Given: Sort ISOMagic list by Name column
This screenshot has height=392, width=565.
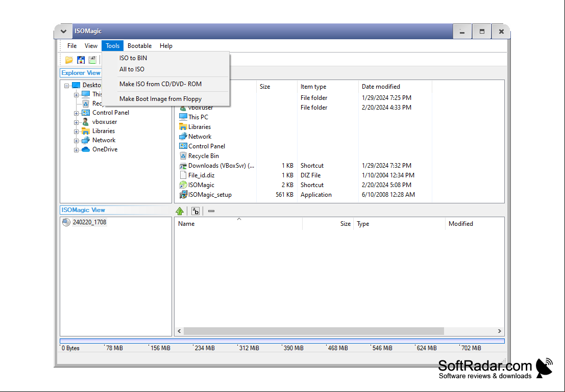Looking at the screenshot, I should pos(238,224).
